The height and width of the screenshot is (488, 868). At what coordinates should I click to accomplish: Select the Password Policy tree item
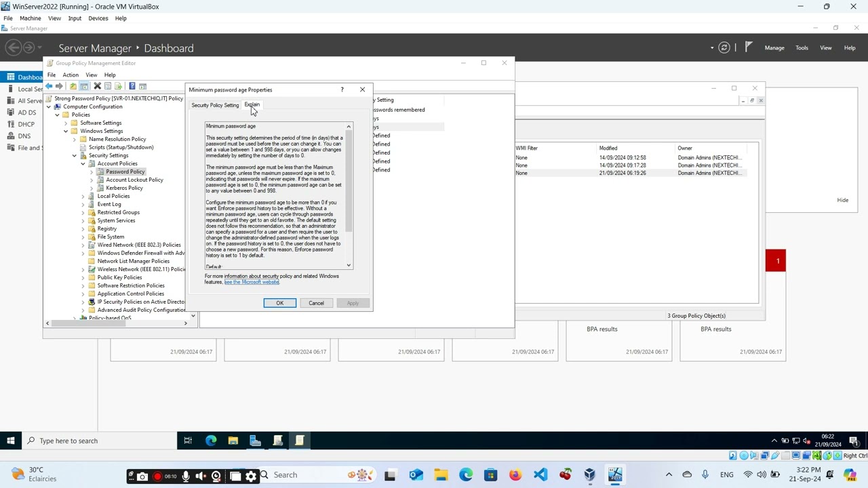(125, 171)
